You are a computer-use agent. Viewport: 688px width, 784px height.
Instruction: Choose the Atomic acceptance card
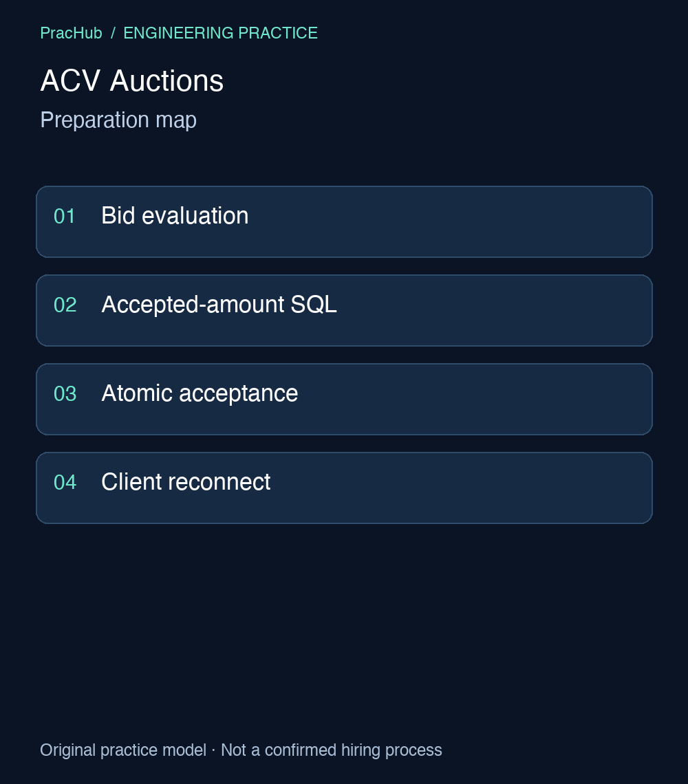tap(344, 399)
